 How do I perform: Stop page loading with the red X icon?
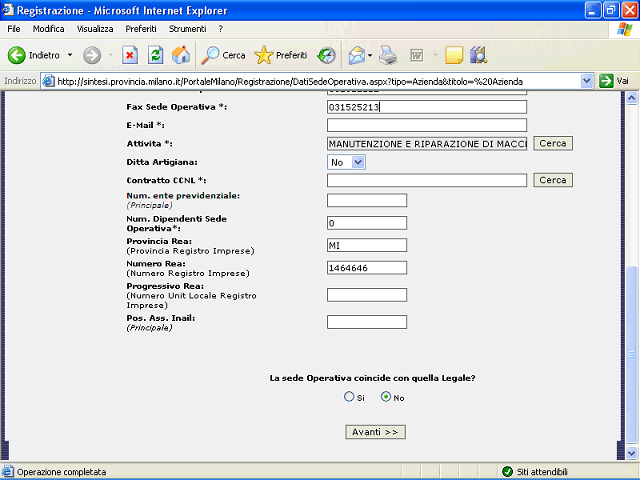coord(130,55)
